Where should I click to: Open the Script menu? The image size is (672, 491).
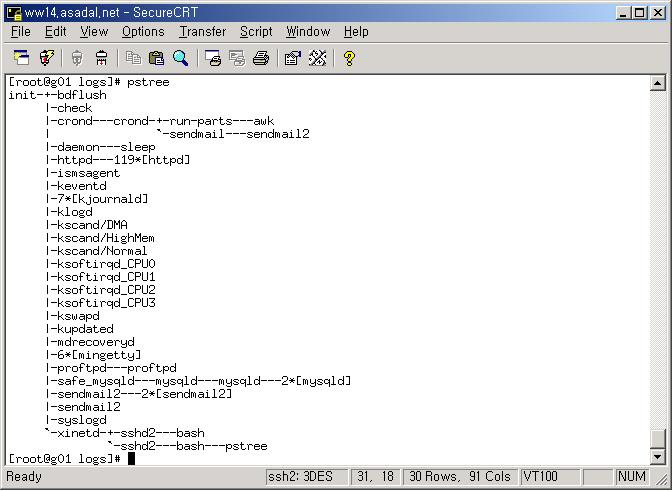point(256,32)
